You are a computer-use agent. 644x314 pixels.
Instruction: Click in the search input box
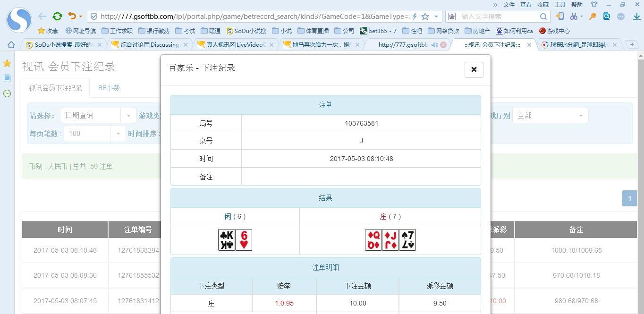(498, 17)
